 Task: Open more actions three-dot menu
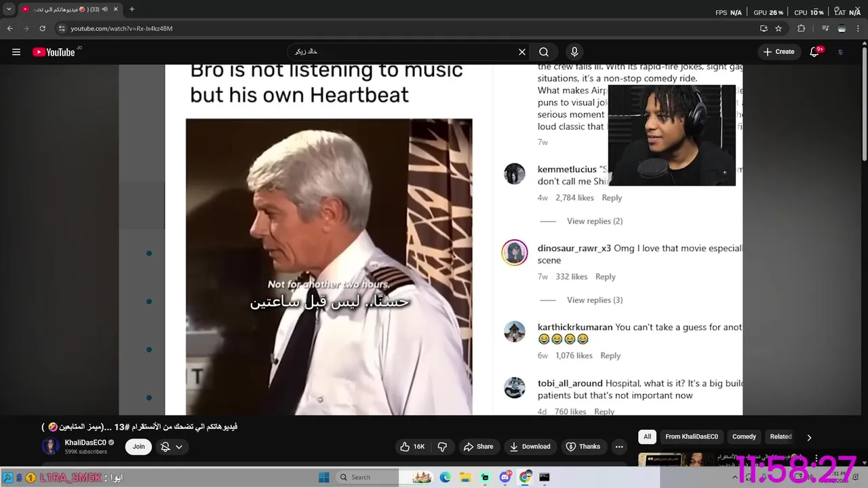click(619, 447)
